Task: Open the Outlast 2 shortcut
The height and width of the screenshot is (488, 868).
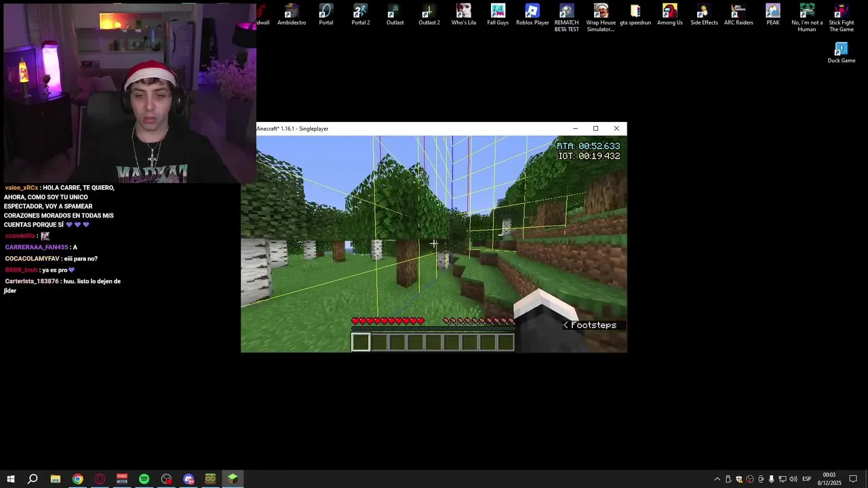Action: click(429, 15)
